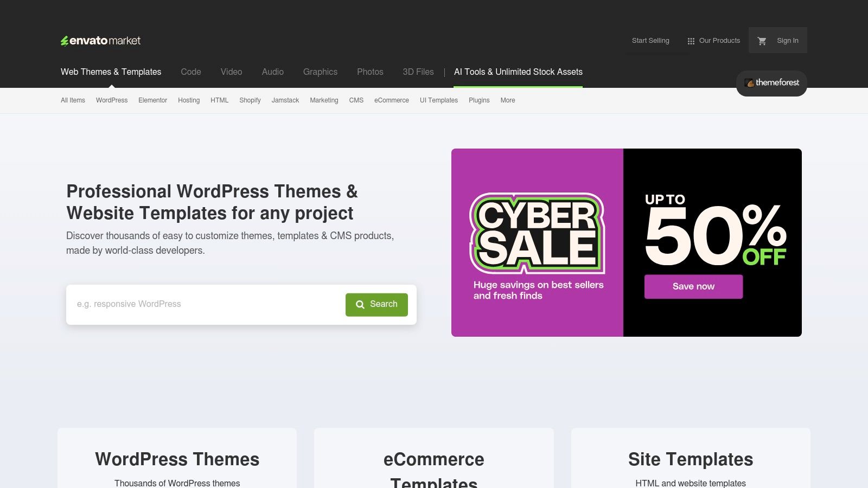868x488 pixels.
Task: Expand the More submenu
Action: 508,100
